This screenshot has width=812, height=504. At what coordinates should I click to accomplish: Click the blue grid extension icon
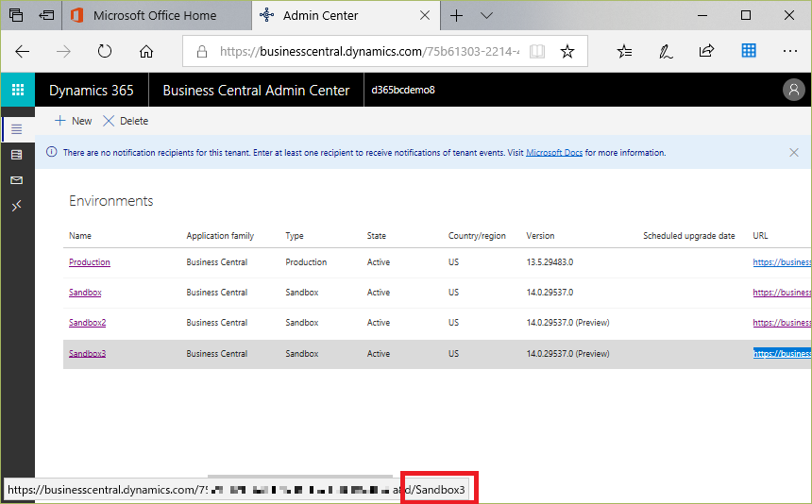pos(749,51)
